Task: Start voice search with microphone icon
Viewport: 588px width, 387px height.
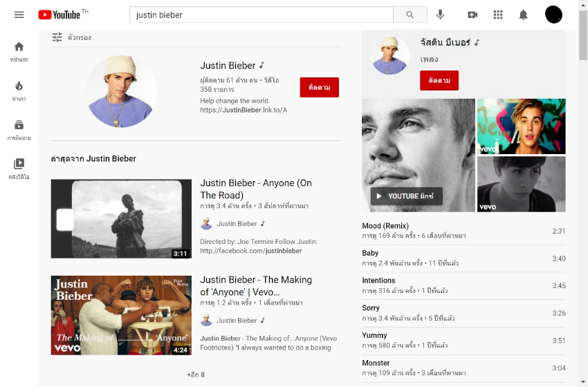Action: (440, 15)
